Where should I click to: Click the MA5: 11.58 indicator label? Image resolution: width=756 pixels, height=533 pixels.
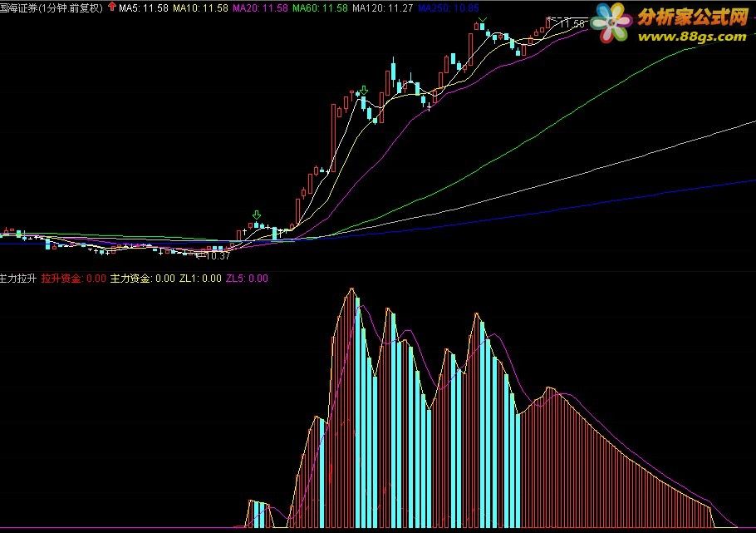[x=144, y=7]
